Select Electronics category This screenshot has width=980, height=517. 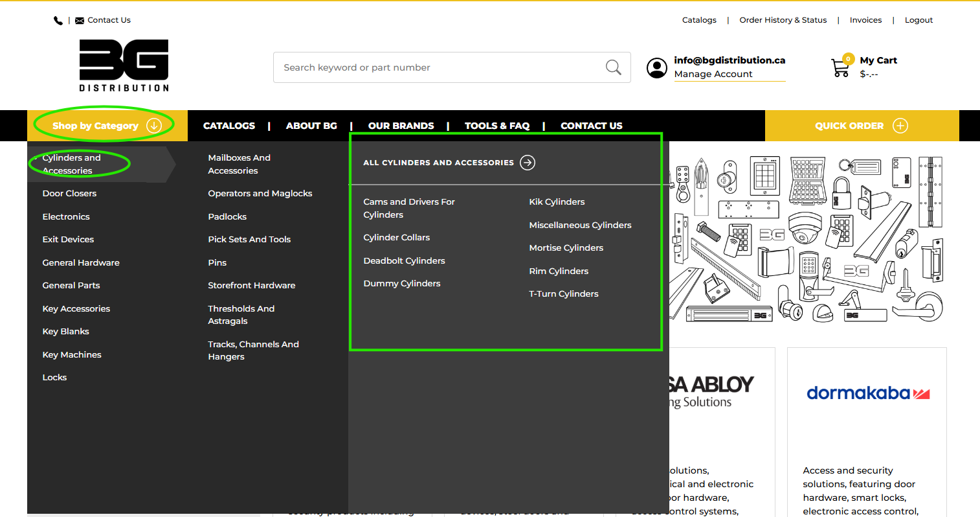click(x=66, y=216)
